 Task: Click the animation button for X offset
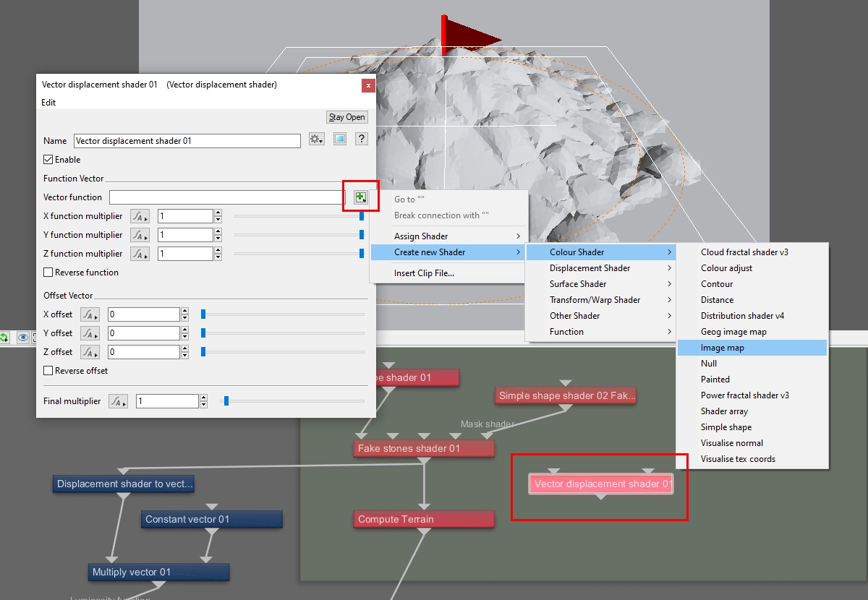[90, 314]
